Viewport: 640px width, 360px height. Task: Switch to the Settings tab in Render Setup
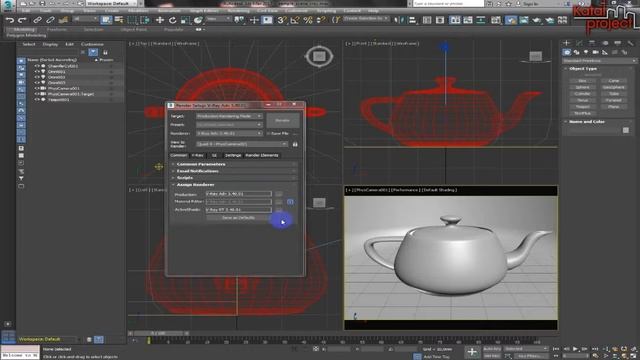pyautogui.click(x=233, y=156)
